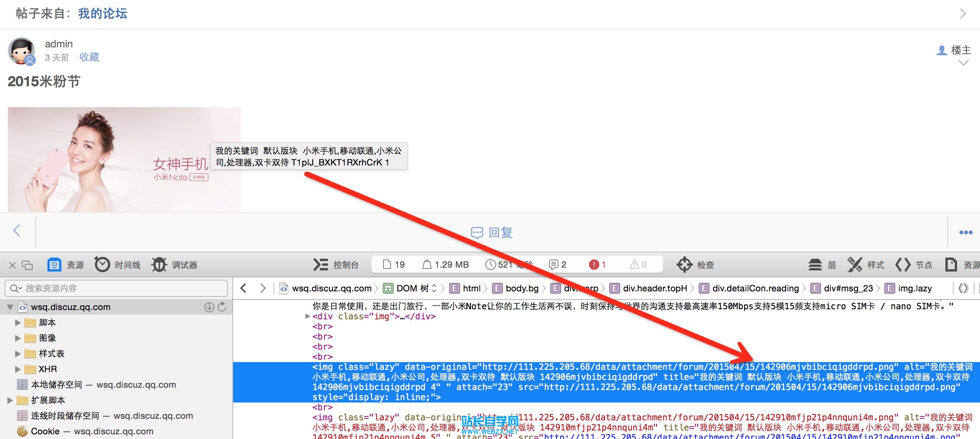This screenshot has width=980, height=439.
Task: Expand the 脚本 folder
Action: pyautogui.click(x=17, y=322)
